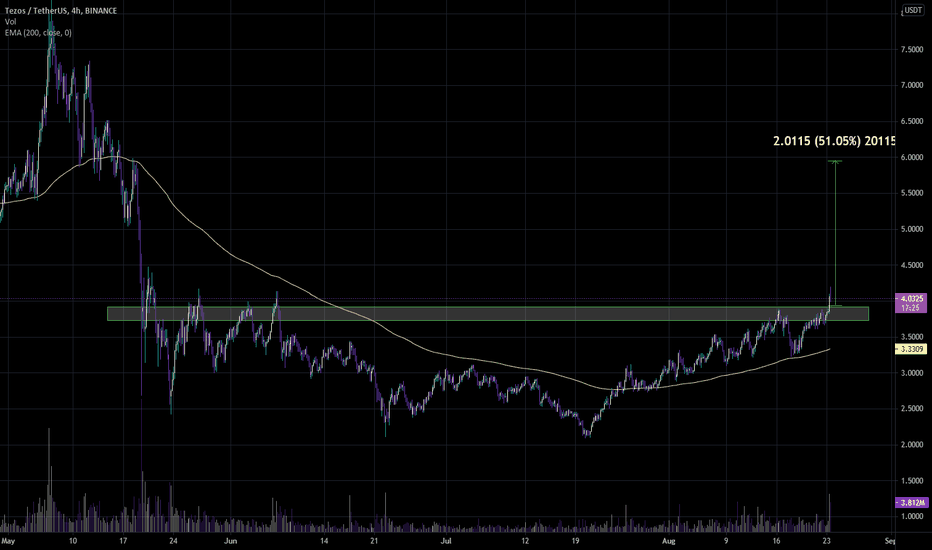Click the 2.0000 price axis label

pos(912,444)
